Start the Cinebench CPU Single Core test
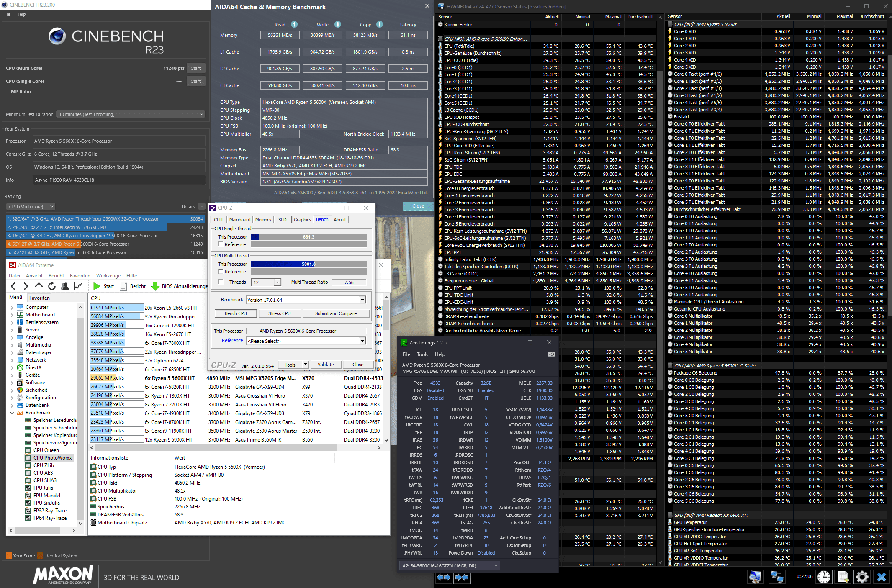The width and height of the screenshot is (892, 588). coord(195,81)
